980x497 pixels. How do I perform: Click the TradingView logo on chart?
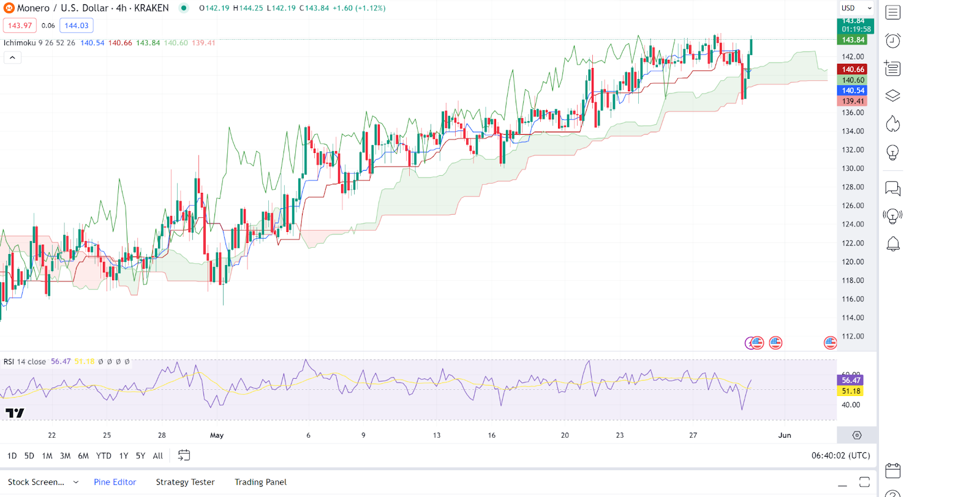point(15,413)
